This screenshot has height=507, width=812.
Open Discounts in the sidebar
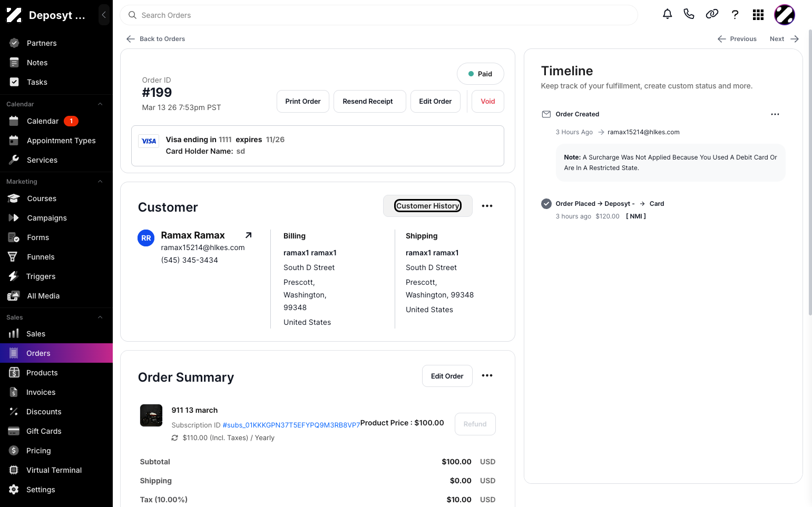coord(56,412)
